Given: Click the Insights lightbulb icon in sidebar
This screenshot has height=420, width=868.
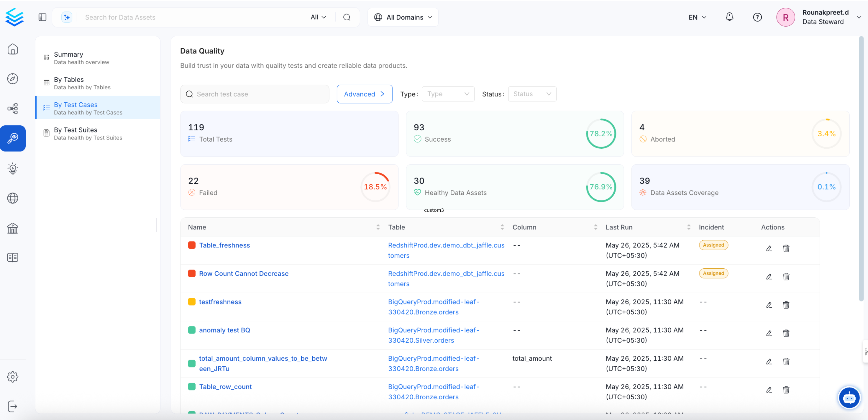Looking at the screenshot, I should pyautogui.click(x=13, y=168).
